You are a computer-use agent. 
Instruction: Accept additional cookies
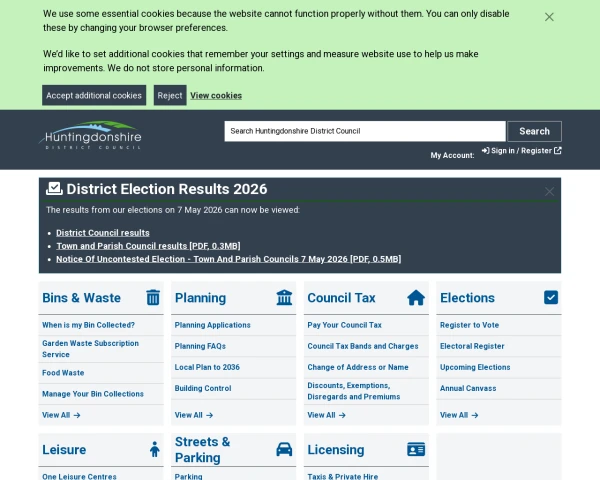pyautogui.click(x=94, y=95)
